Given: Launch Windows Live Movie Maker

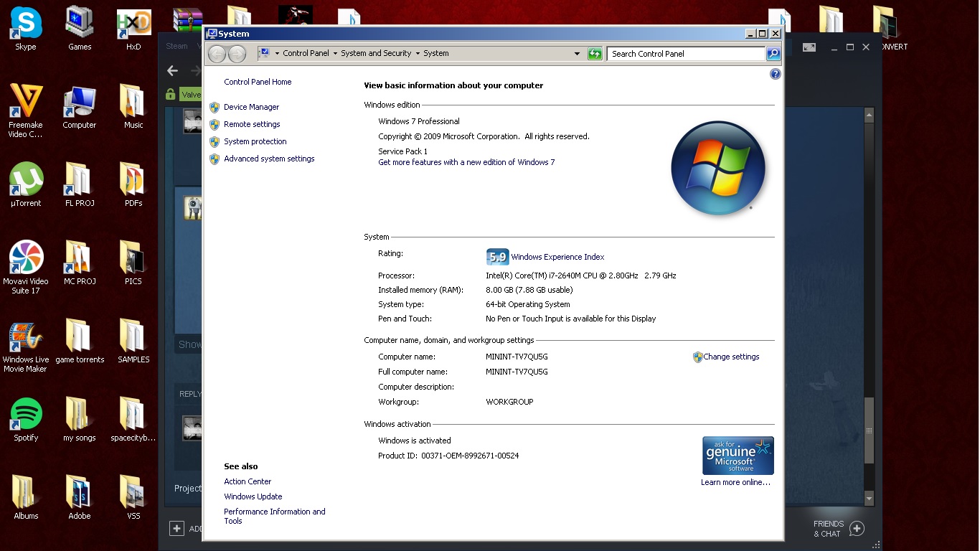Looking at the screenshot, I should pos(26,345).
